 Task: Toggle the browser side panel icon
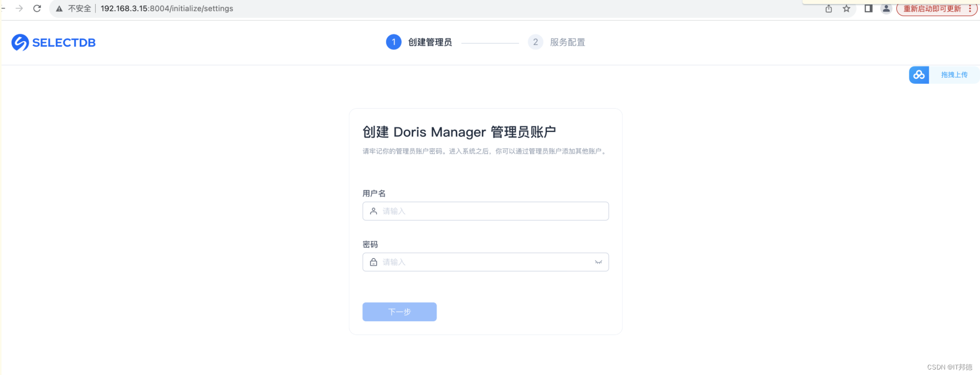(869, 9)
